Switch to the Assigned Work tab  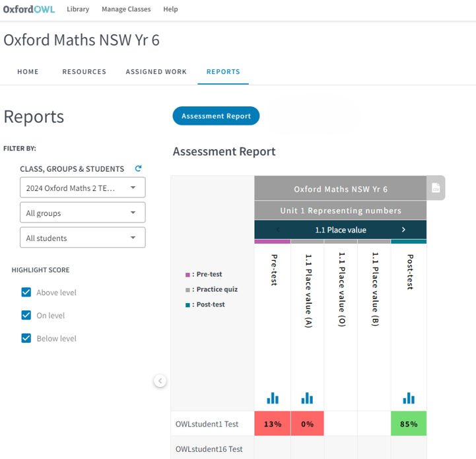156,72
